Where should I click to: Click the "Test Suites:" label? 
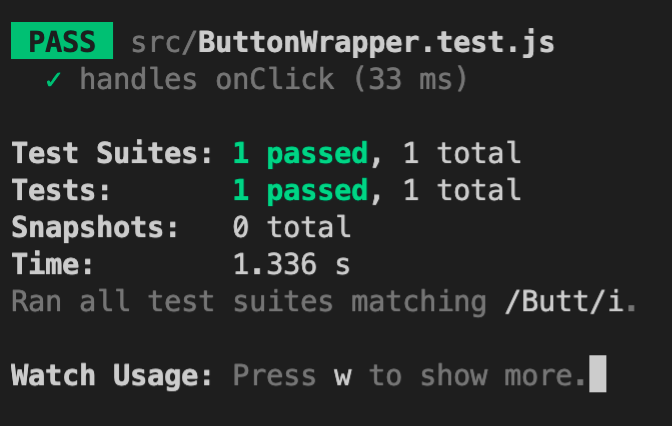[x=112, y=154]
